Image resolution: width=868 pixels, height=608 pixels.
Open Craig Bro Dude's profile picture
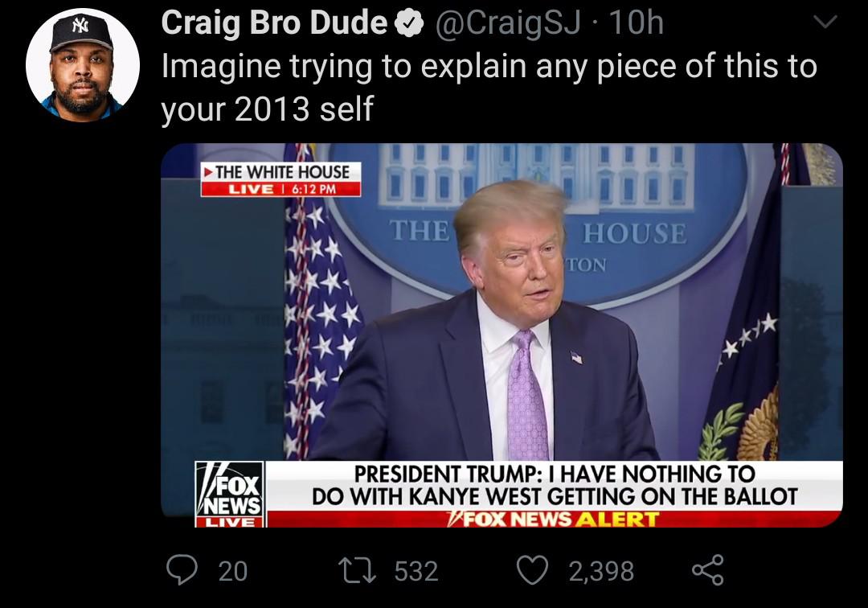(83, 65)
